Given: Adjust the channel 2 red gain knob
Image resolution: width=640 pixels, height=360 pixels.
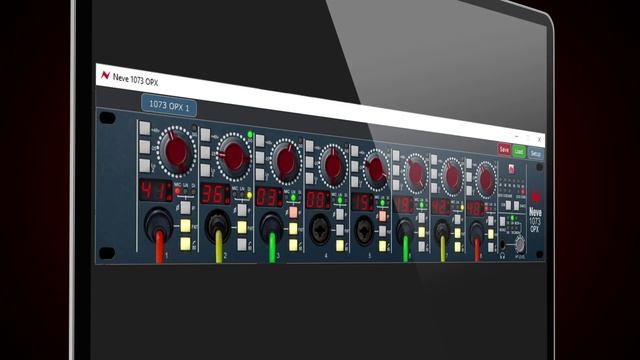Looking at the screenshot, I should click(x=234, y=157).
